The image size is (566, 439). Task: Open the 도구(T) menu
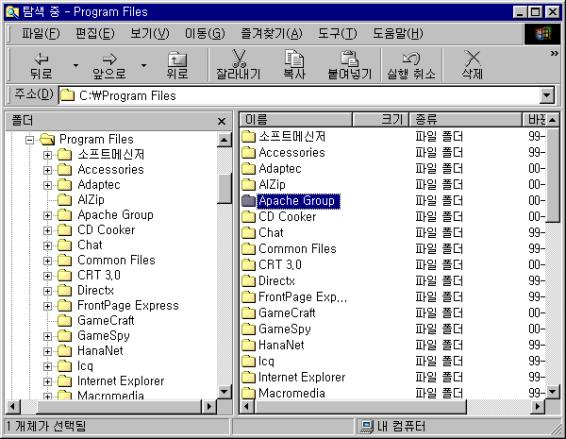click(x=337, y=34)
